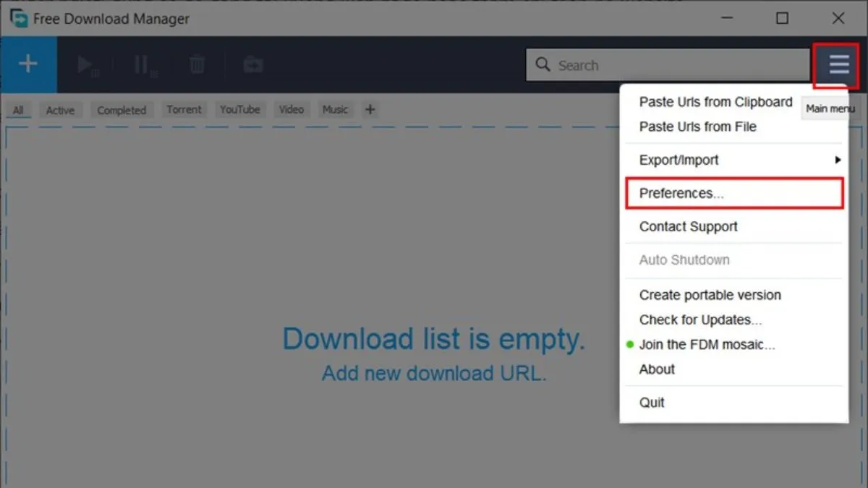Viewport: 868px width, 488px height.
Task: Open the downloaded file folder icon
Action: [x=252, y=64]
